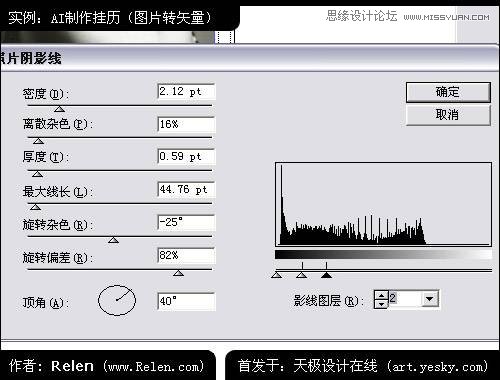The height and width of the screenshot is (380, 500).
Task: Click the 旋转杂色 (R) label
Action: [x=58, y=225]
